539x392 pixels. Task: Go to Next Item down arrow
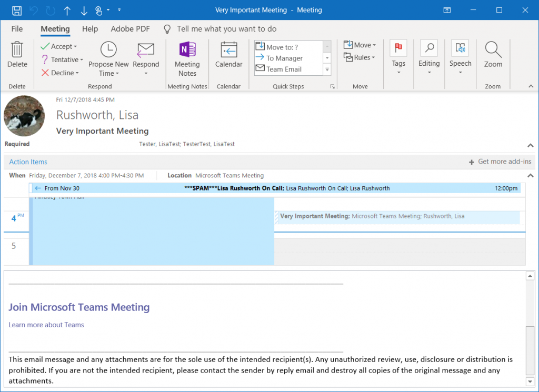click(x=84, y=11)
